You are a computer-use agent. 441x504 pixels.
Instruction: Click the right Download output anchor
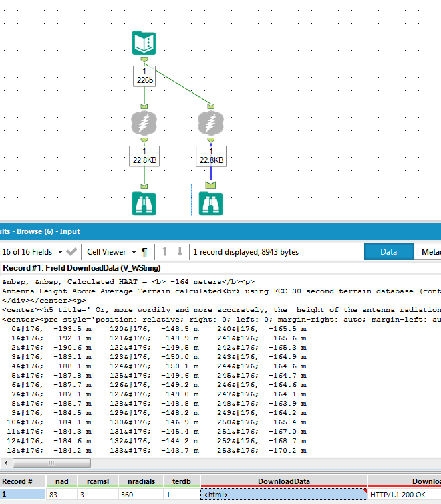(210, 140)
